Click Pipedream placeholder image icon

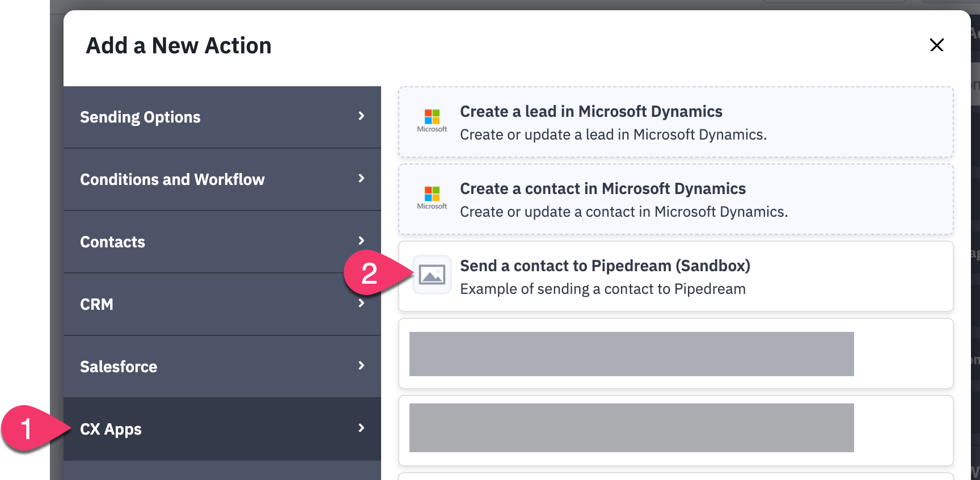432,275
